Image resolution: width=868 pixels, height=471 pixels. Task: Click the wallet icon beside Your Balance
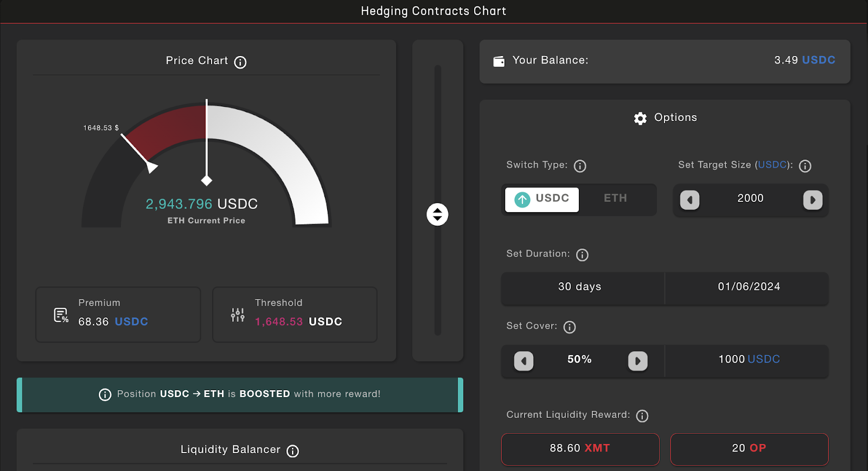click(499, 61)
